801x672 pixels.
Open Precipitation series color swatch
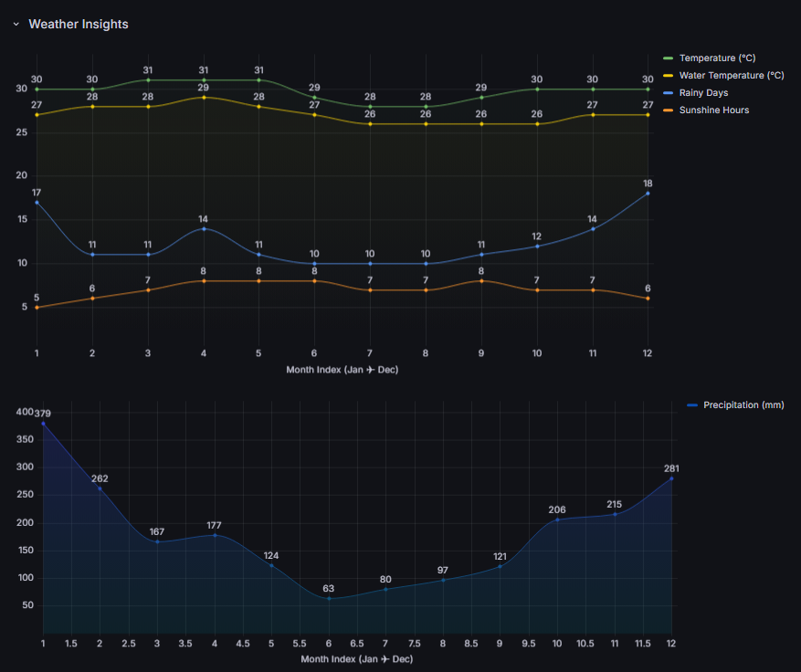[x=691, y=405]
